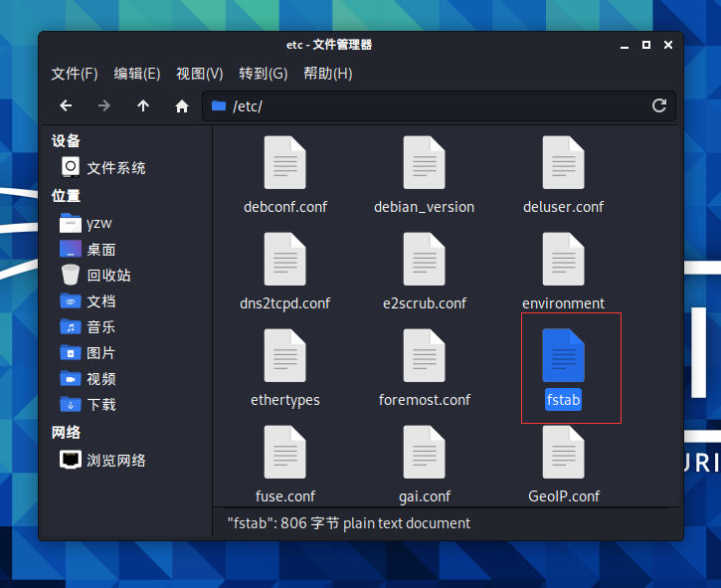Select the 桌面 desktop shortcut

[100, 250]
